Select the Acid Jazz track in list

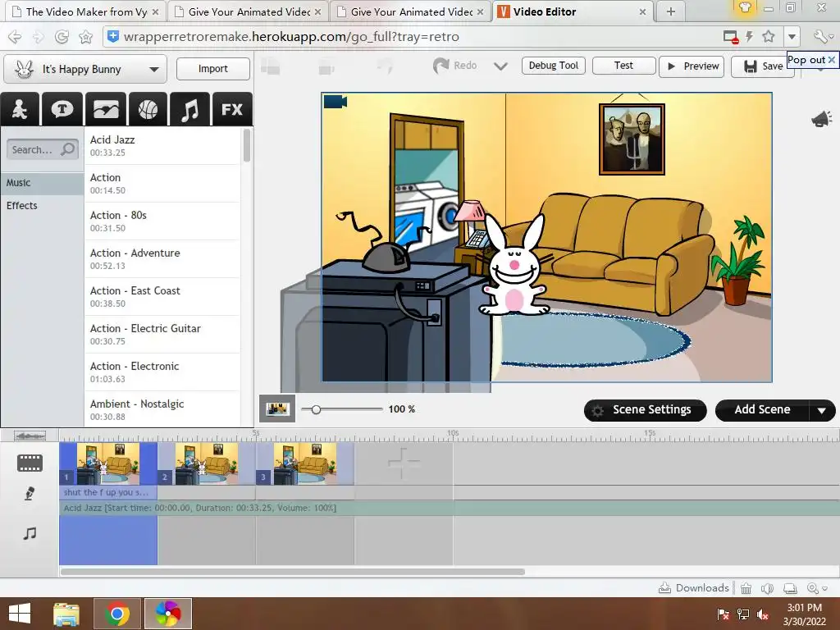162,146
